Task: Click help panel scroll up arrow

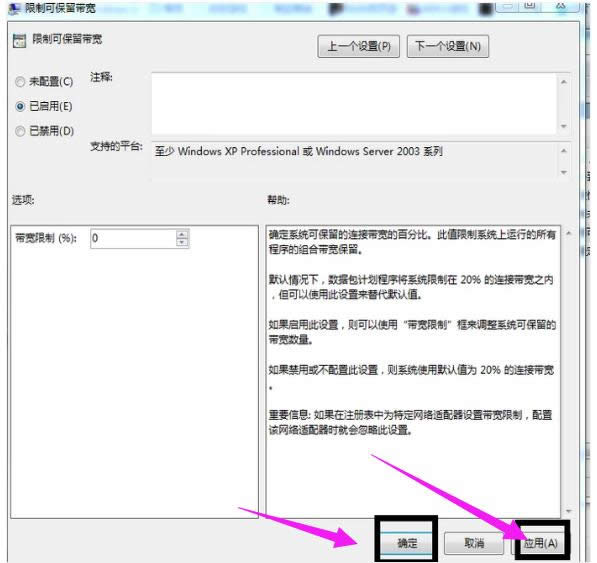Action: (568, 233)
